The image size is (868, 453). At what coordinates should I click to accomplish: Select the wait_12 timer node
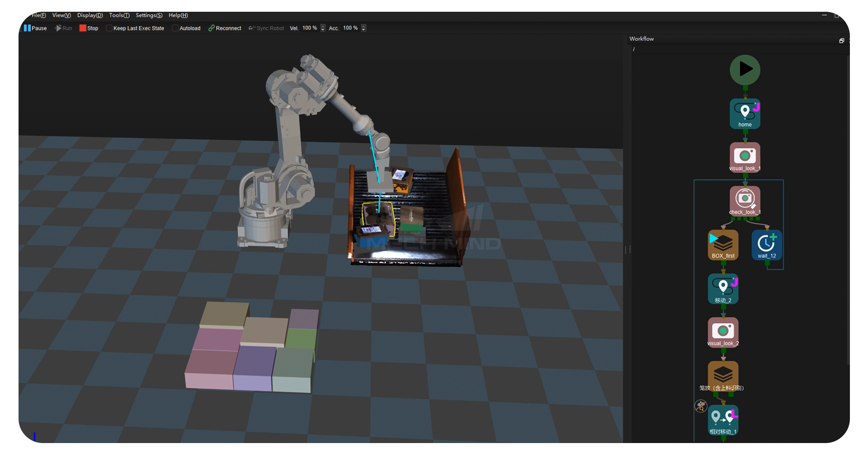(x=767, y=244)
